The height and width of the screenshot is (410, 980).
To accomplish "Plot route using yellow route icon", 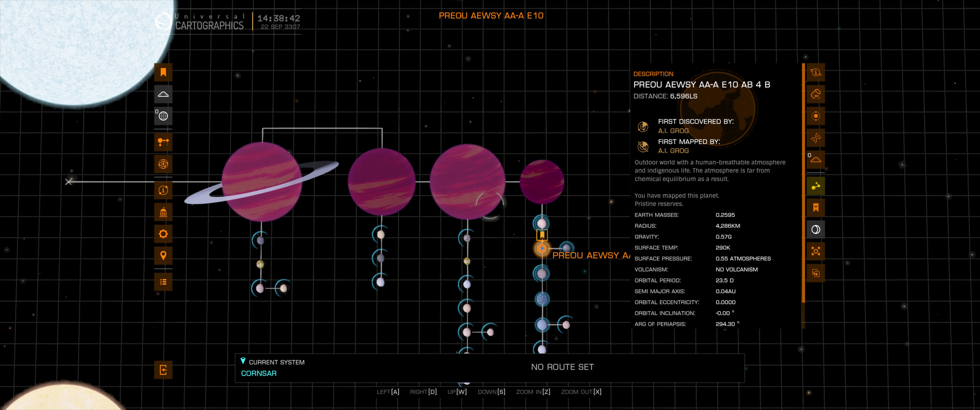I will (x=816, y=186).
